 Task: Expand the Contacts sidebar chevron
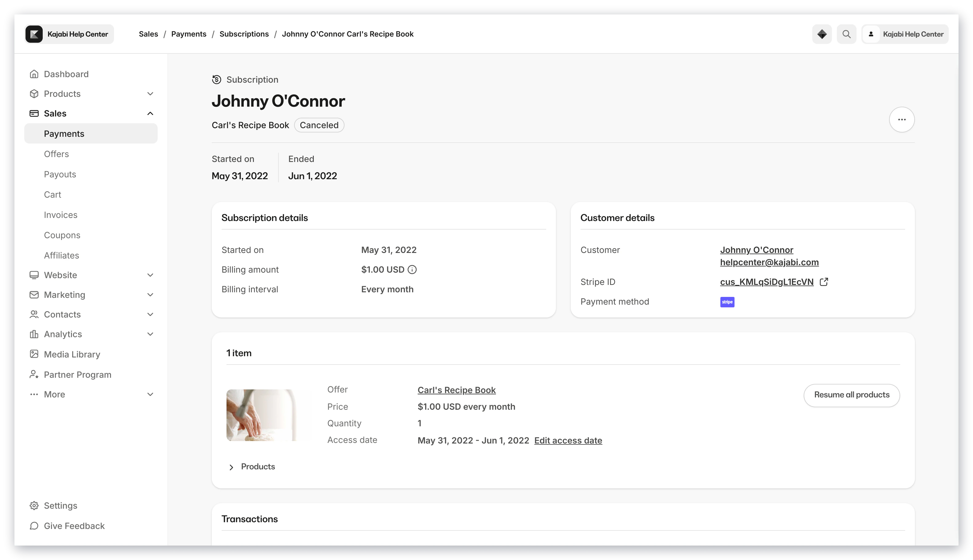coord(150,314)
